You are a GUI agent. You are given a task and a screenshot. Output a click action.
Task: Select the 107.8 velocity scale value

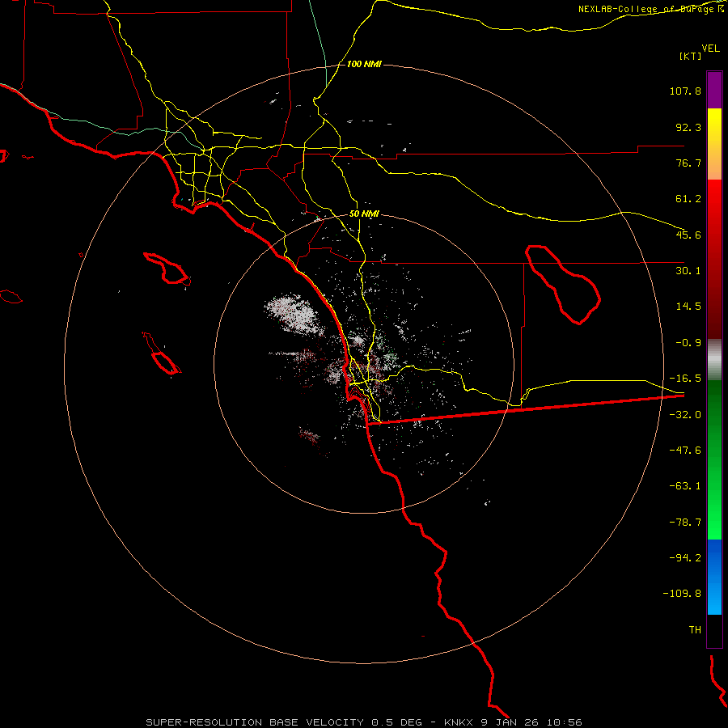685,91
